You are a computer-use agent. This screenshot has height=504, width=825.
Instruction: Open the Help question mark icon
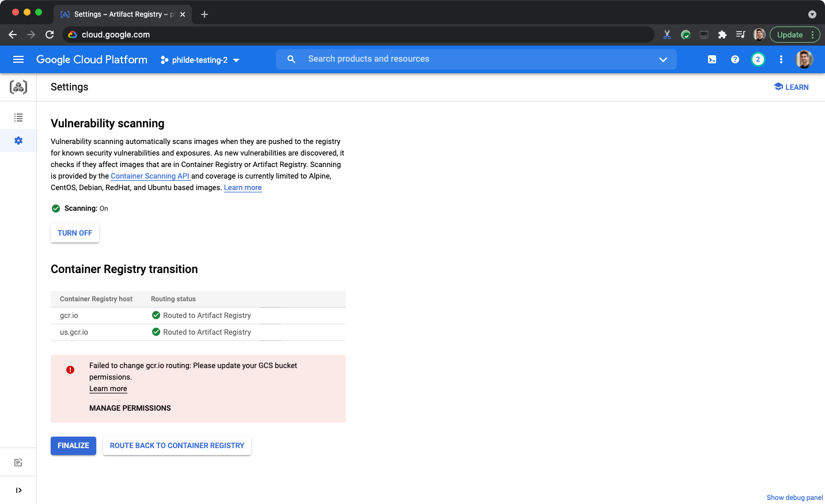(735, 59)
